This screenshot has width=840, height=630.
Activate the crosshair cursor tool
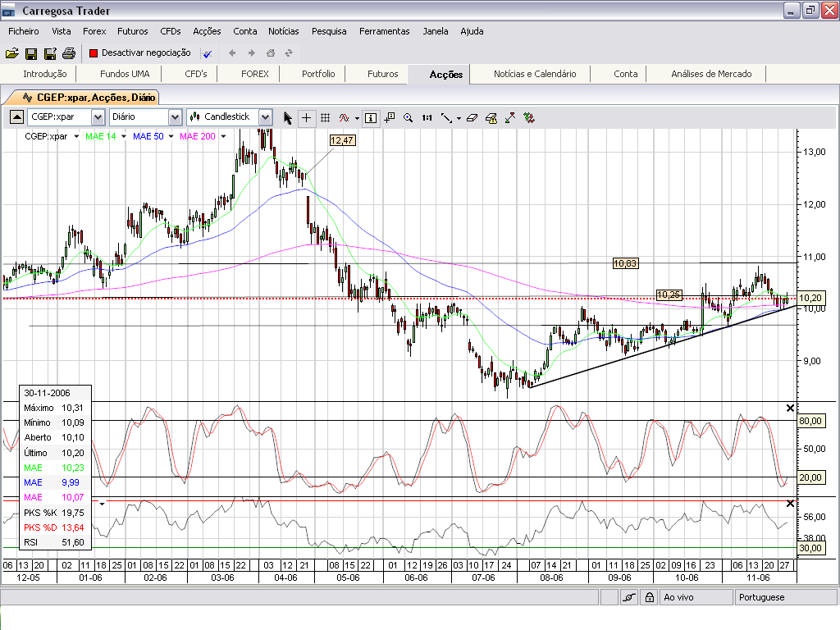point(306,117)
